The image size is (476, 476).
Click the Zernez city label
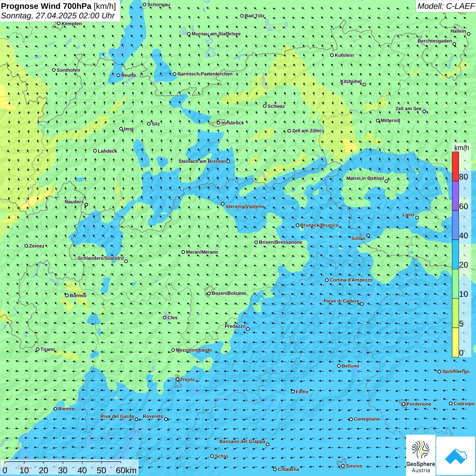37,246
